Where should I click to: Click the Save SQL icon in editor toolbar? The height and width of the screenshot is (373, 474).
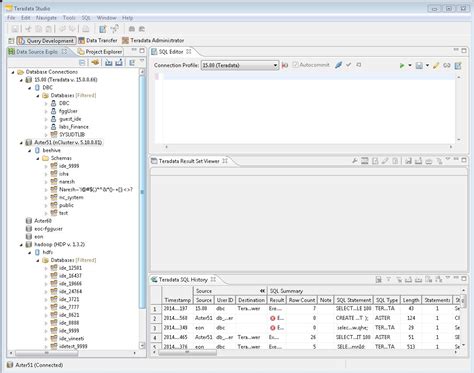point(419,65)
